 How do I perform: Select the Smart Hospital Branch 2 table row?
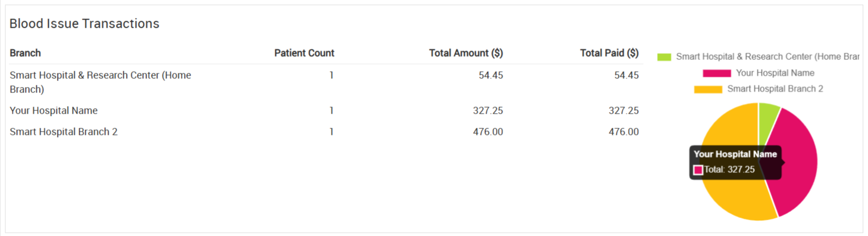pyautogui.click(x=324, y=132)
